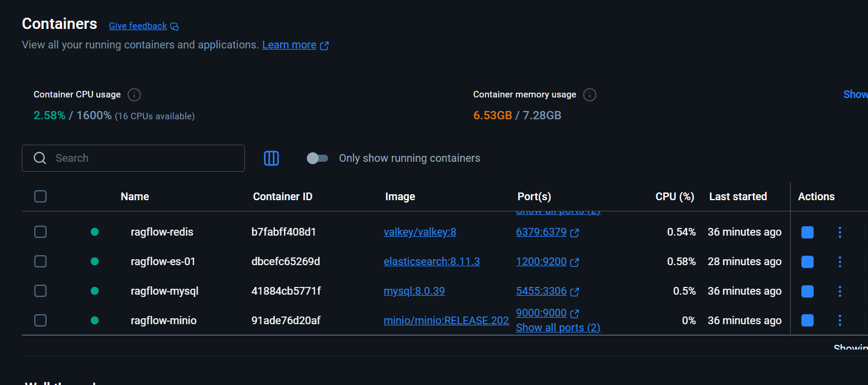Sort by the Name column header
This screenshot has height=385, width=868.
[x=135, y=197]
